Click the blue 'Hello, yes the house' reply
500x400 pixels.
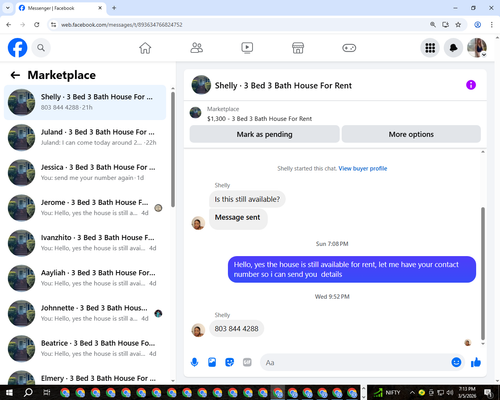point(352,269)
